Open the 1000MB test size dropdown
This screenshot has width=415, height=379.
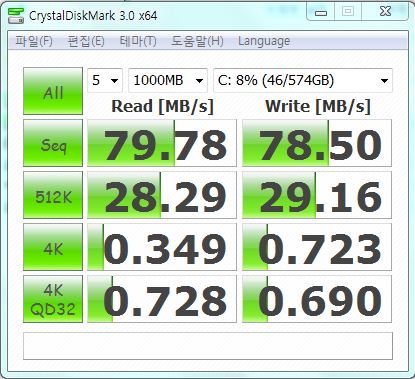coord(168,80)
